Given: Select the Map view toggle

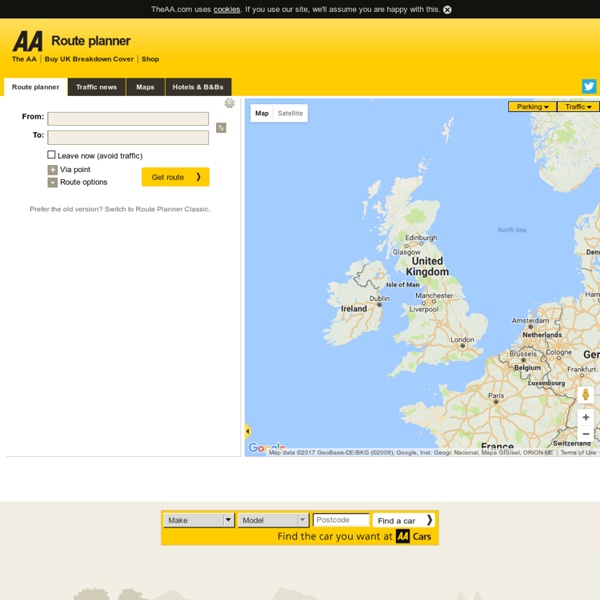Looking at the screenshot, I should 262,113.
